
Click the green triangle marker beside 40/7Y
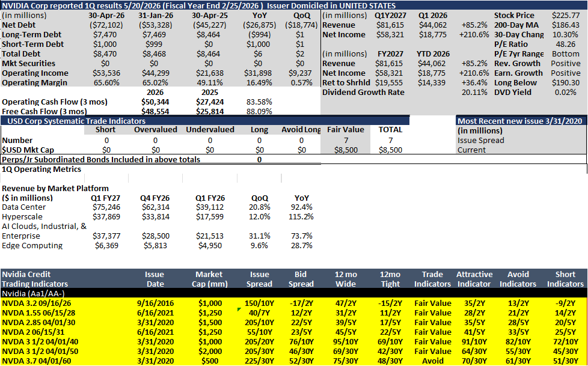(239, 310)
